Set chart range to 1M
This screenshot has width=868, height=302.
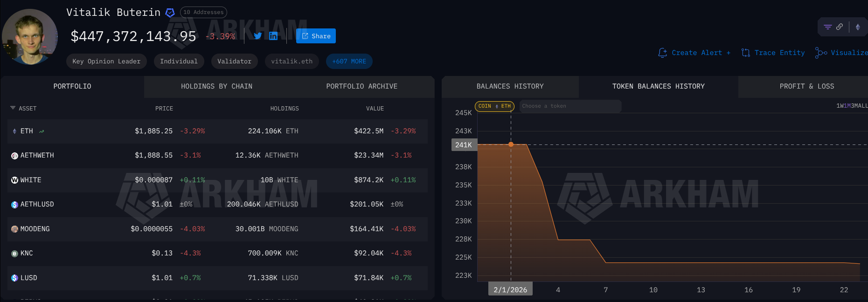pyautogui.click(x=847, y=106)
